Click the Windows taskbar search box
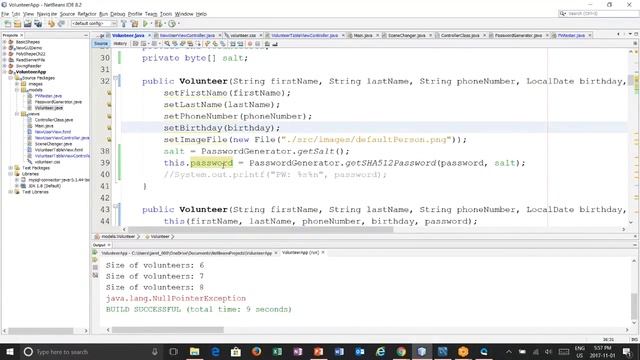This screenshot has width=640, height=360. (91, 351)
